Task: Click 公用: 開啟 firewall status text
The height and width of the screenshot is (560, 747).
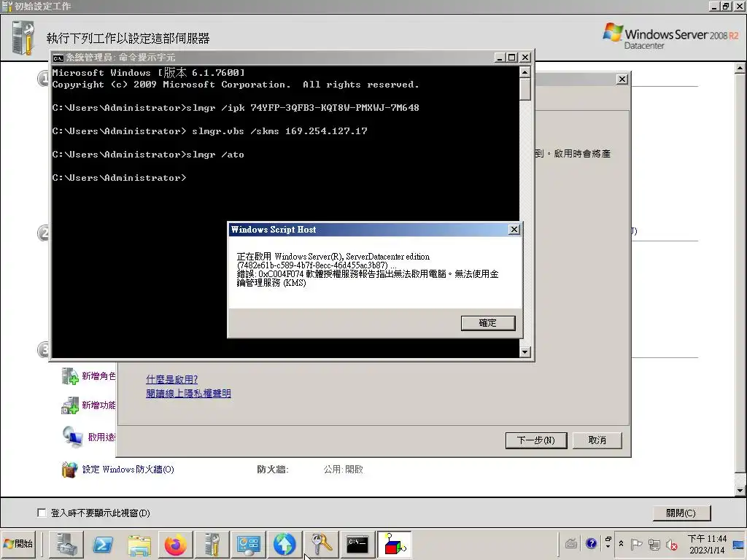Action: tap(343, 470)
